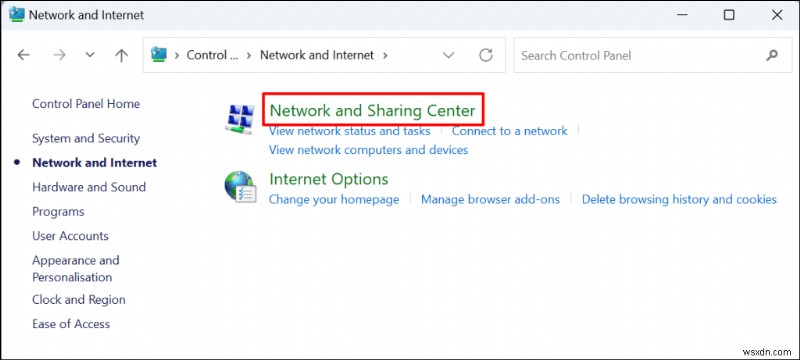Expand chevron after Control breadcrumb
This screenshot has width=800, height=360.
(249, 55)
